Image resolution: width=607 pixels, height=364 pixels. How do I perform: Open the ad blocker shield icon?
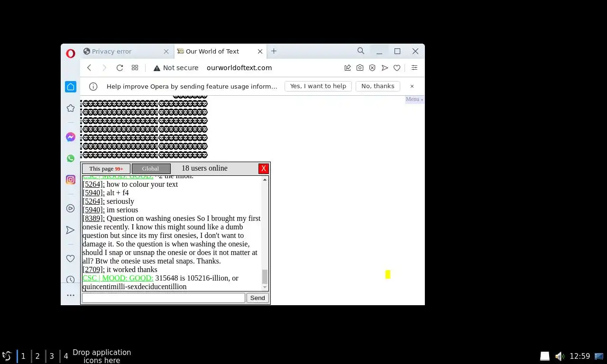point(372,68)
